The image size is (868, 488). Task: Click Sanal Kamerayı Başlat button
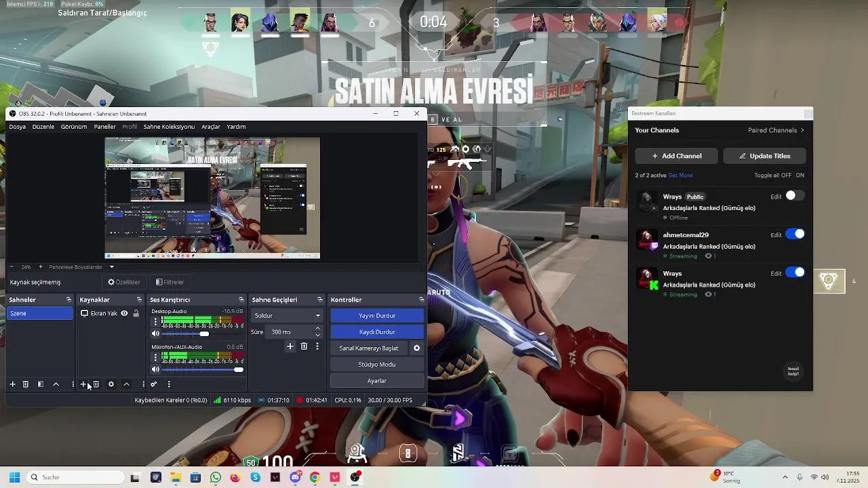pyautogui.click(x=369, y=348)
